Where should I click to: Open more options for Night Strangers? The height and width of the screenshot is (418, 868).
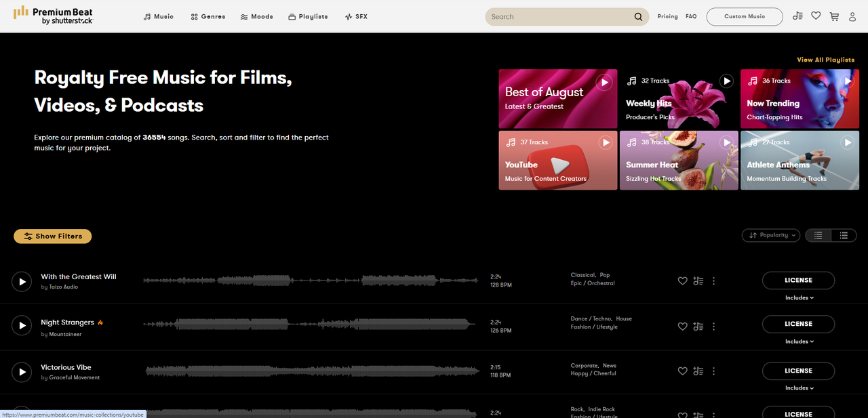point(713,326)
